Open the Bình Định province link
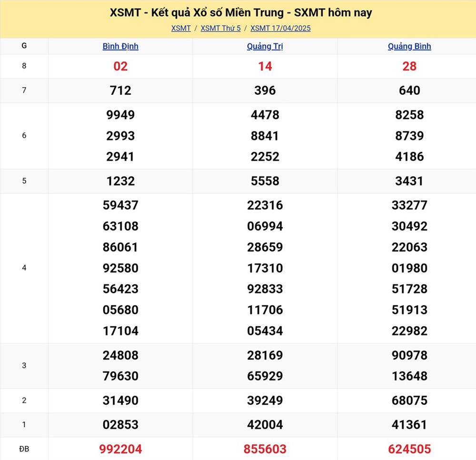Screen dimensions: 476x460 (x=120, y=46)
